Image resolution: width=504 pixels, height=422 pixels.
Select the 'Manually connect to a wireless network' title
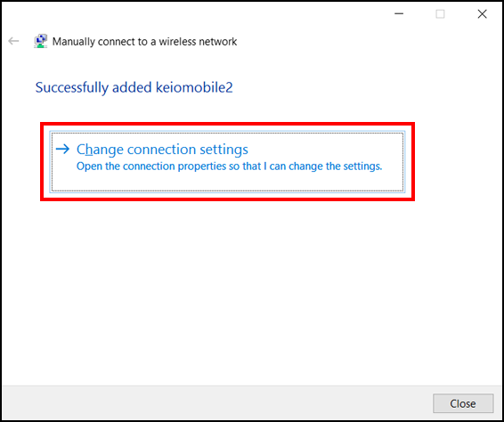[x=144, y=42]
